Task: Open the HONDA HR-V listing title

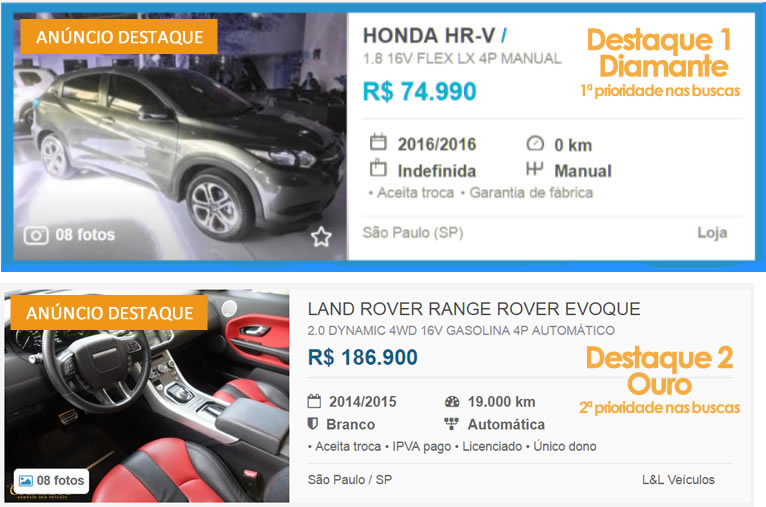Action: coord(429,36)
